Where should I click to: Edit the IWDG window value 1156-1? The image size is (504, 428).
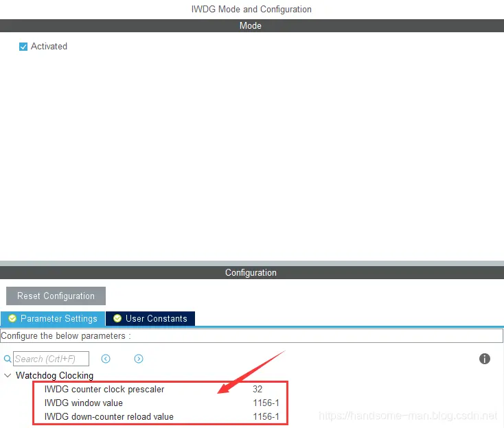pyautogui.click(x=266, y=403)
